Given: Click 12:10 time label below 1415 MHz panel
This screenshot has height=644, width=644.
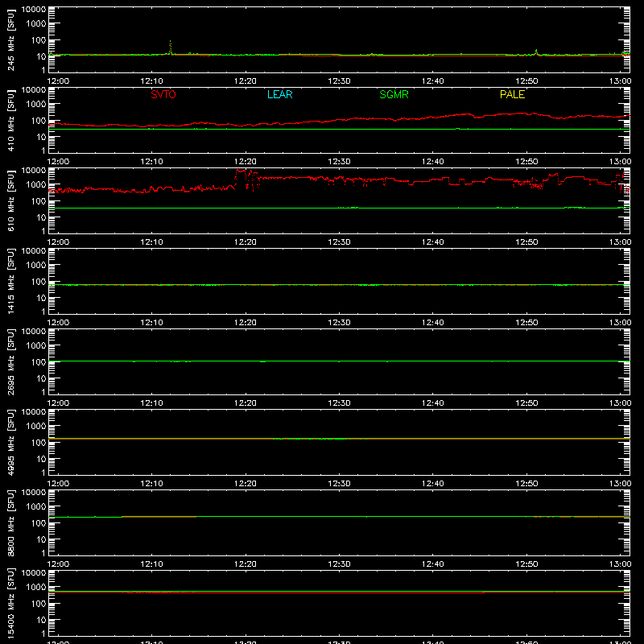Looking at the screenshot, I should (x=151, y=323).
